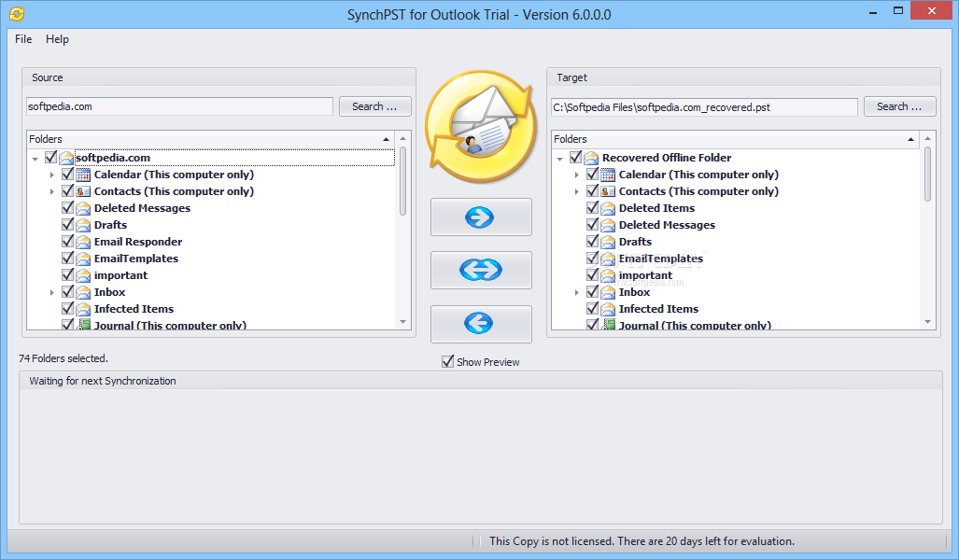This screenshot has height=560, width=959.
Task: Click Inbox folder icon in Source tree
Action: (83, 292)
